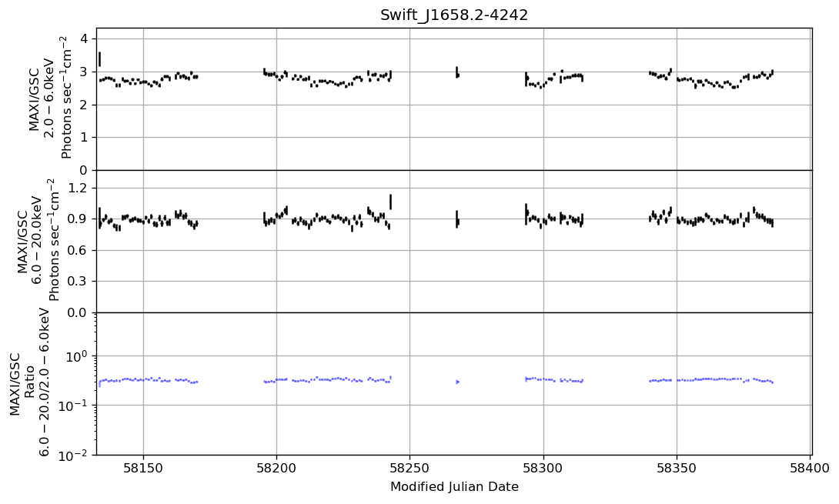Select the top panel y-tick 4
839x504 pixels.
point(85,39)
